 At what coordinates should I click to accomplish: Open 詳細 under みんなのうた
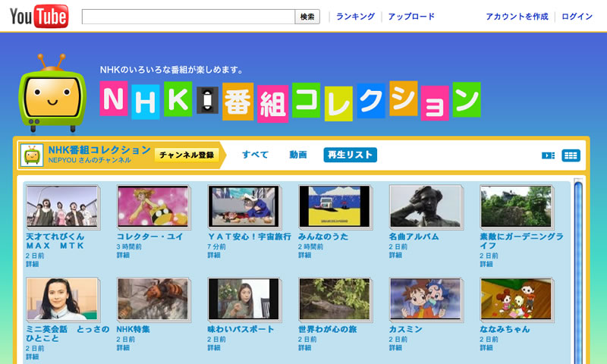point(305,256)
